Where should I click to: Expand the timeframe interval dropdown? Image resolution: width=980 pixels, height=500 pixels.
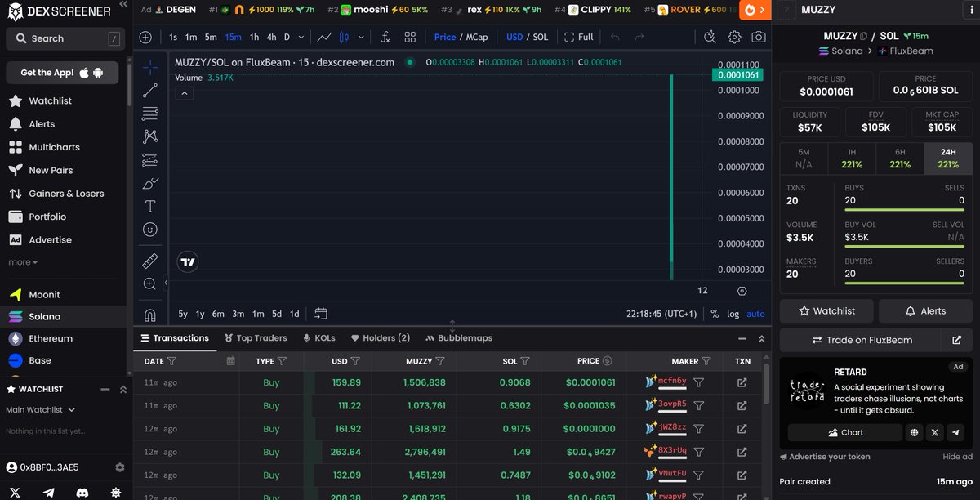(301, 37)
